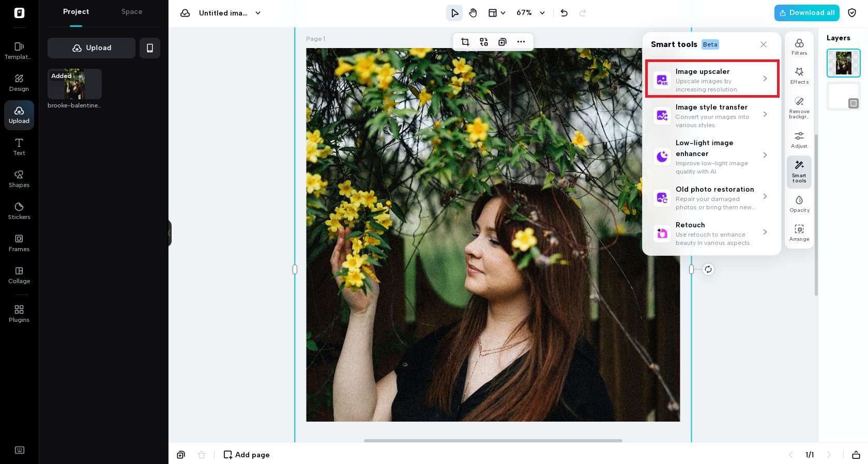Click the Download all button
Viewport: 868px width, 464px height.
click(806, 13)
